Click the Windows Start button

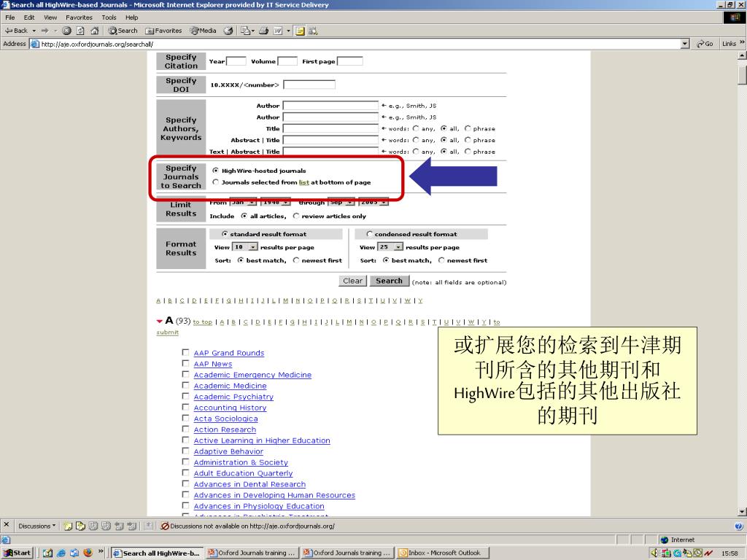tap(18, 553)
